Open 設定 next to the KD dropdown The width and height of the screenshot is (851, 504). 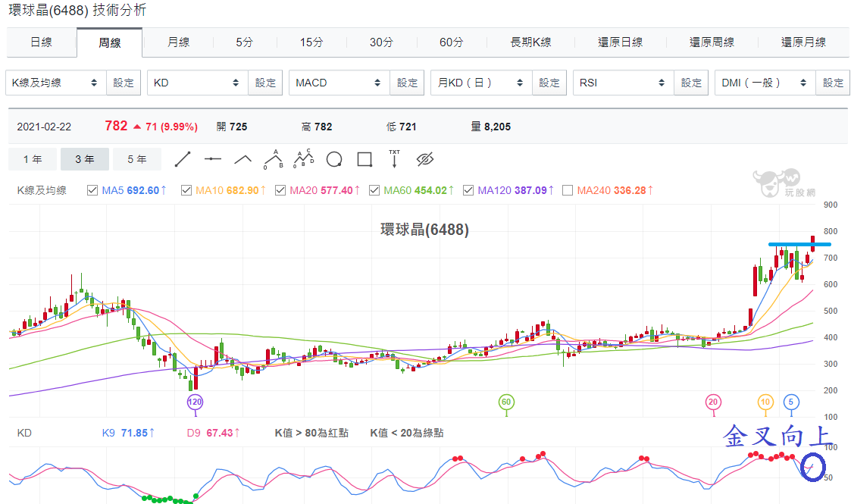[265, 83]
